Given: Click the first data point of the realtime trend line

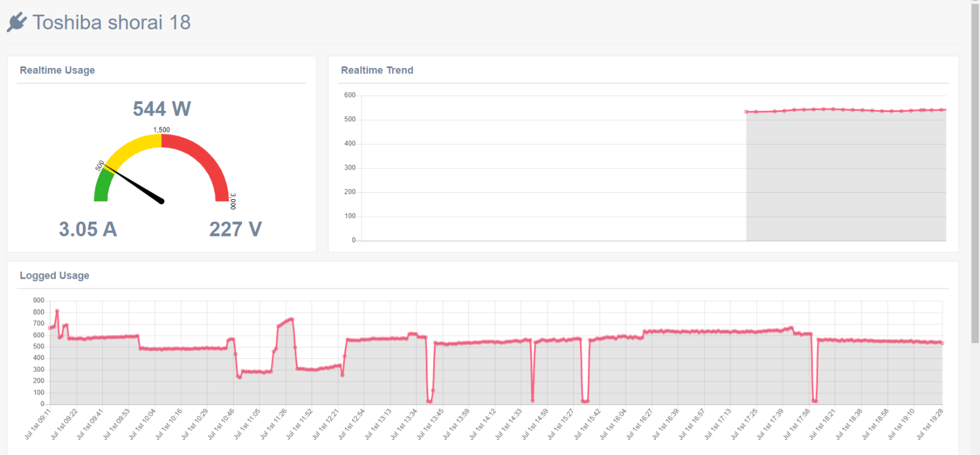Looking at the screenshot, I should click(x=746, y=112).
